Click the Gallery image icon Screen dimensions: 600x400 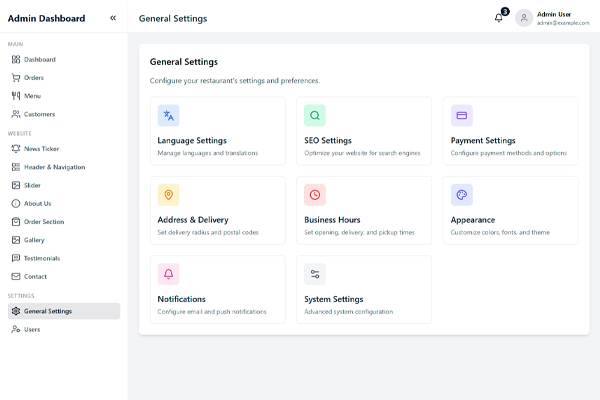pyautogui.click(x=16, y=240)
